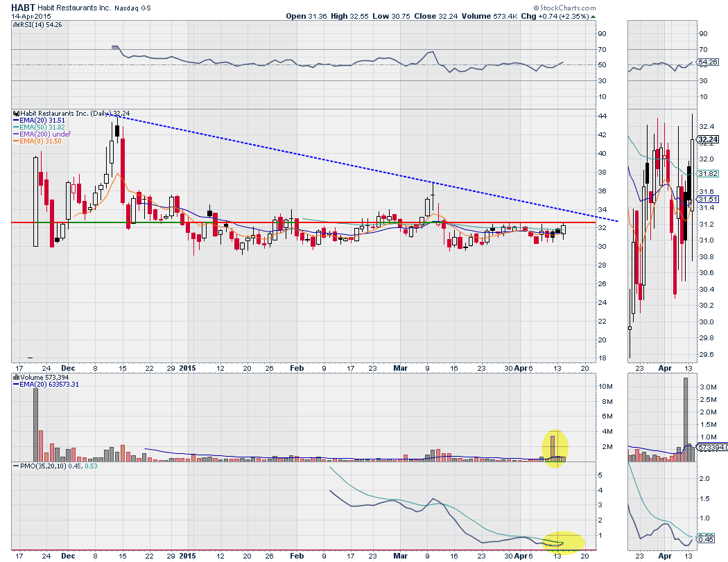Click the 'Nasdaq GS' exchange label
The height and width of the screenshot is (562, 728).
[x=132, y=8]
